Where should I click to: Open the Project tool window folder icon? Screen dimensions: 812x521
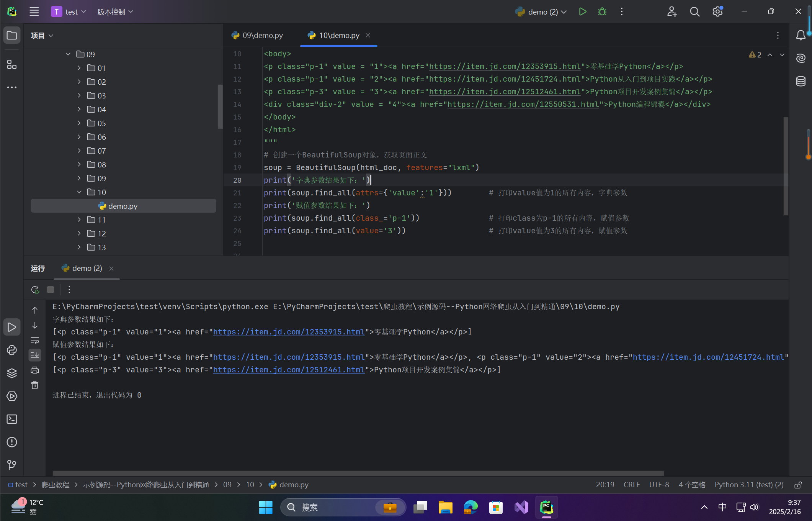(x=12, y=35)
